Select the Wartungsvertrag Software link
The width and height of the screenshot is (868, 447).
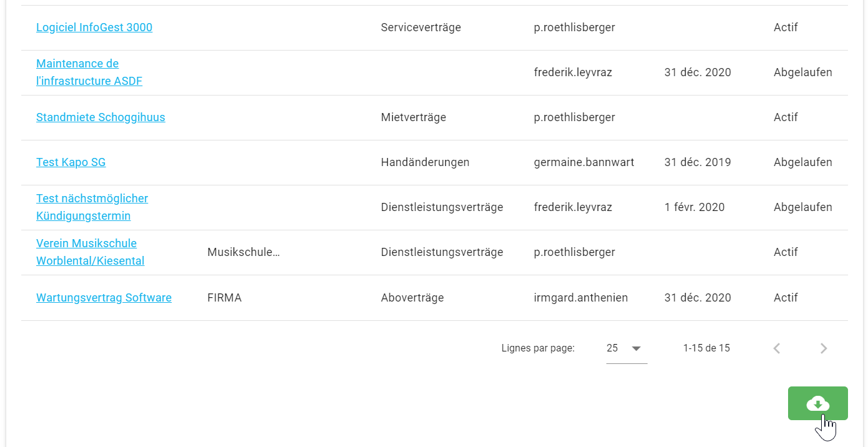[x=104, y=298]
